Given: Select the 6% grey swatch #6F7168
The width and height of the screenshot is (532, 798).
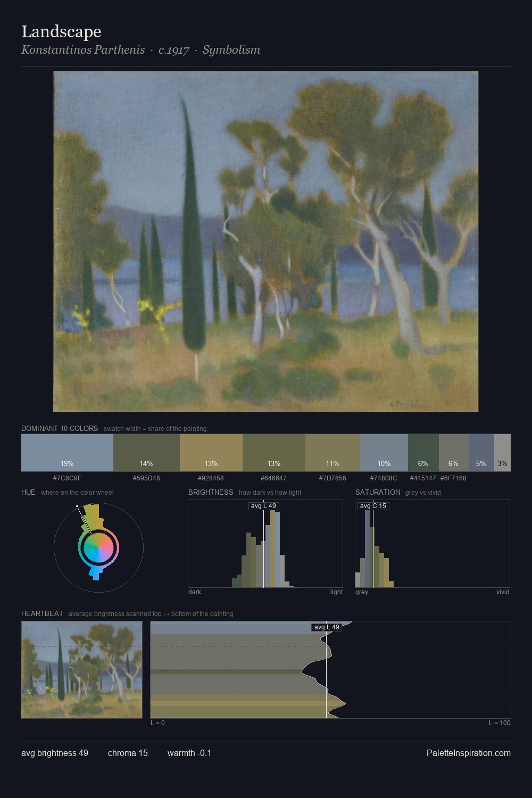Looking at the screenshot, I should (x=454, y=453).
